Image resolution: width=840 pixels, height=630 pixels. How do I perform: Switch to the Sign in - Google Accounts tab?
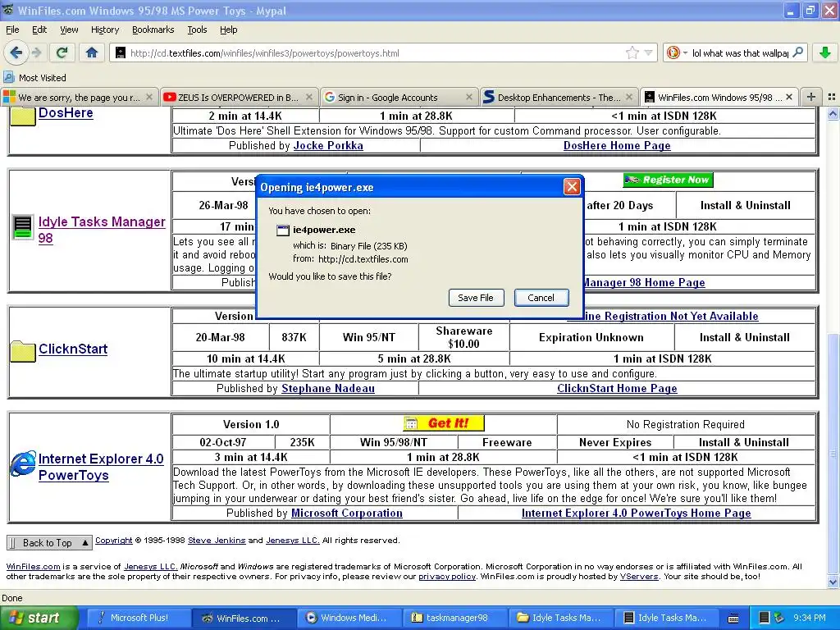point(399,97)
